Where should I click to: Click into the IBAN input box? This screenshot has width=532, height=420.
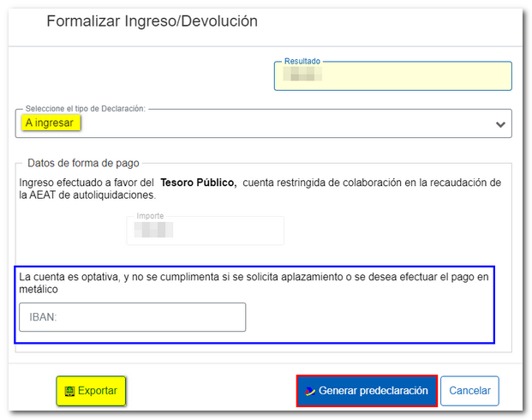pos(132,317)
